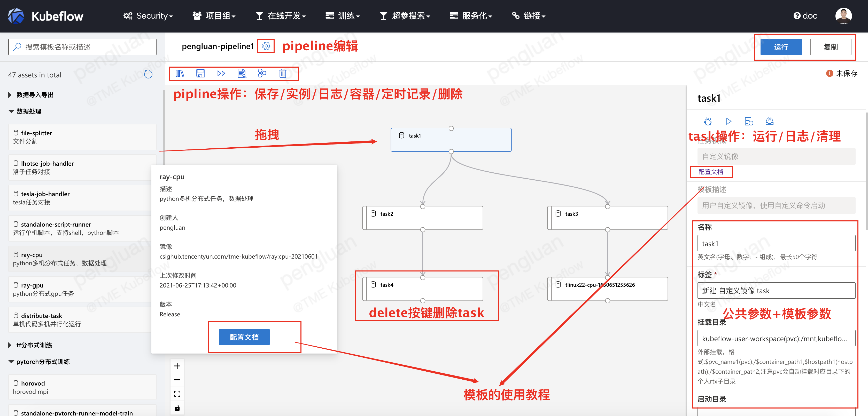Select the task4 node on canvas
The width and height of the screenshot is (868, 416).
[x=423, y=289]
